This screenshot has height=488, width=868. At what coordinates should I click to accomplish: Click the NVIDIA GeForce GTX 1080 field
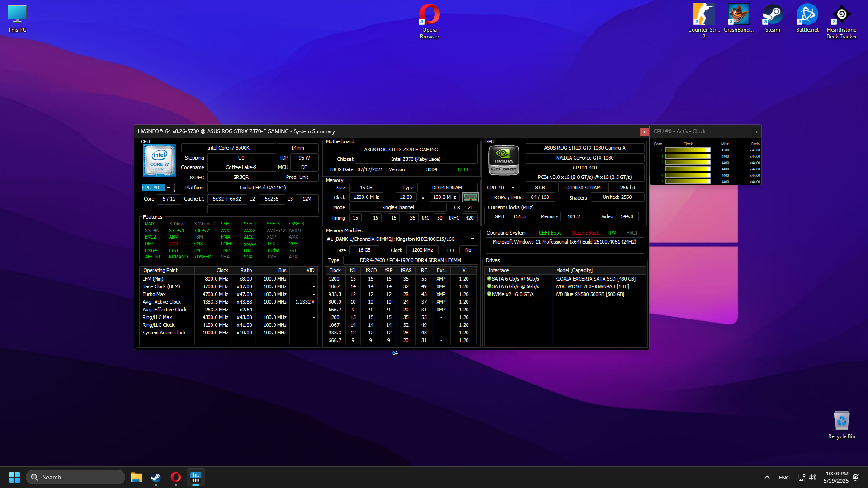click(585, 158)
